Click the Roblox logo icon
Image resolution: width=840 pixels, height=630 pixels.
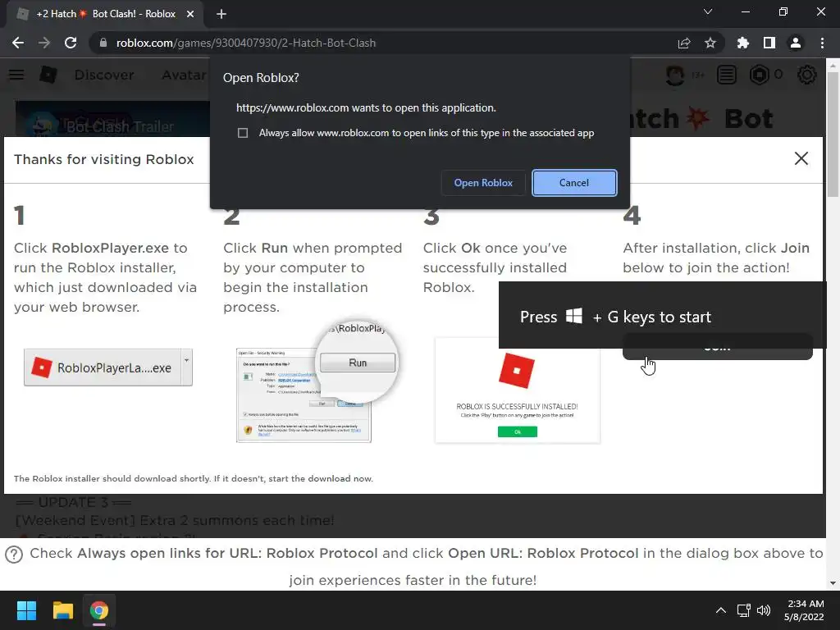pyautogui.click(x=48, y=75)
